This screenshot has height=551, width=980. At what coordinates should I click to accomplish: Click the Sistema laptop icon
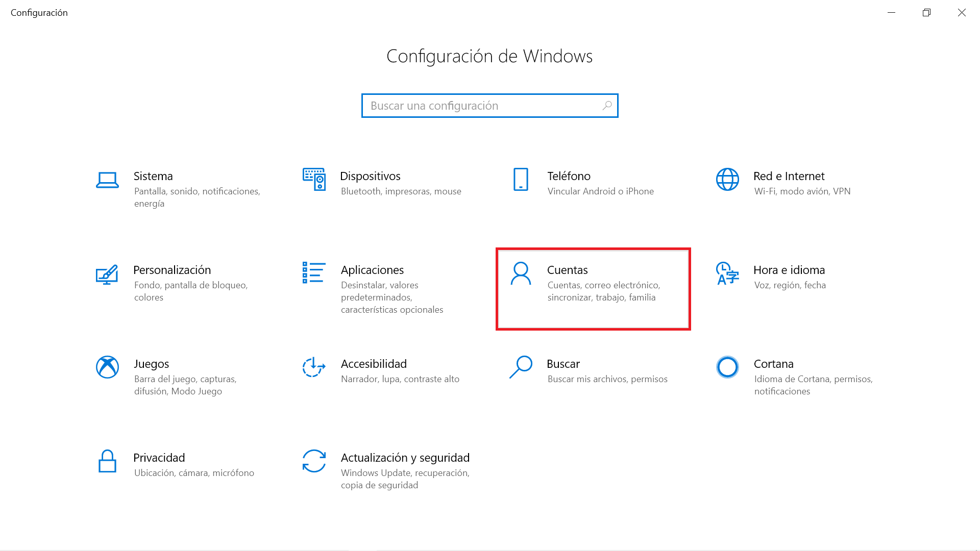107,180
